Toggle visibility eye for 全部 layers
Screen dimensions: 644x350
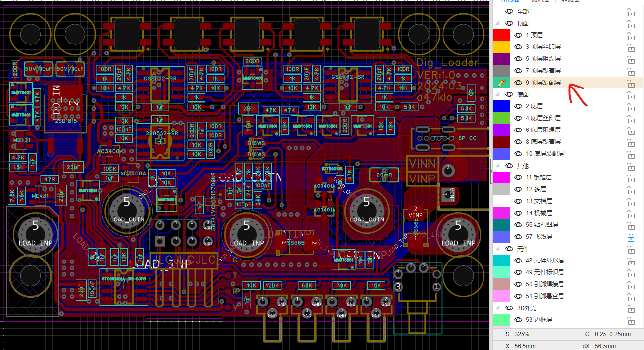coord(509,11)
